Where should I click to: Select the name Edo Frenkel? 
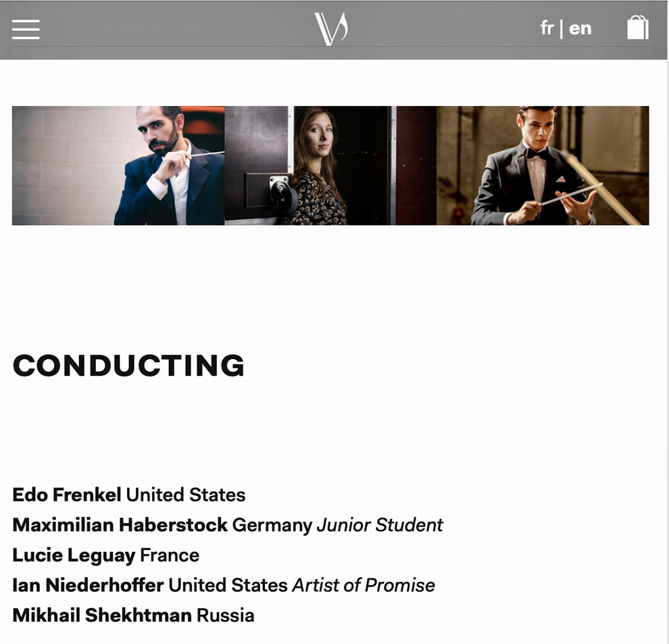(x=67, y=495)
